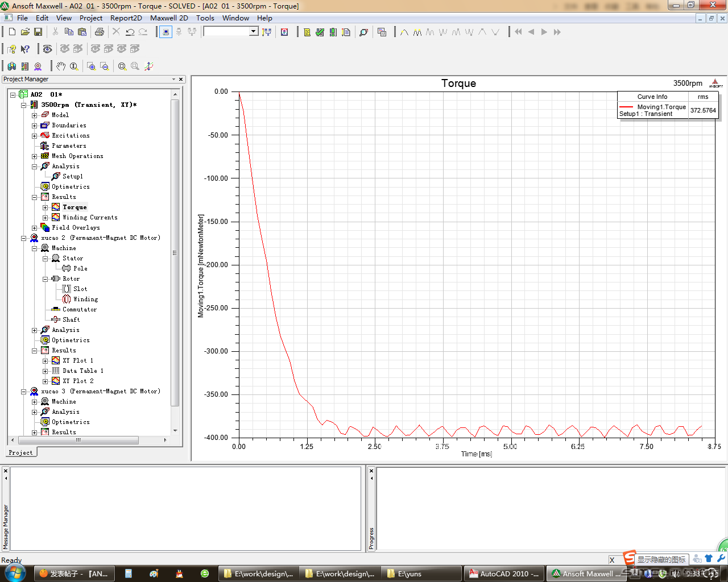Select the Pan hand tool

coord(61,66)
